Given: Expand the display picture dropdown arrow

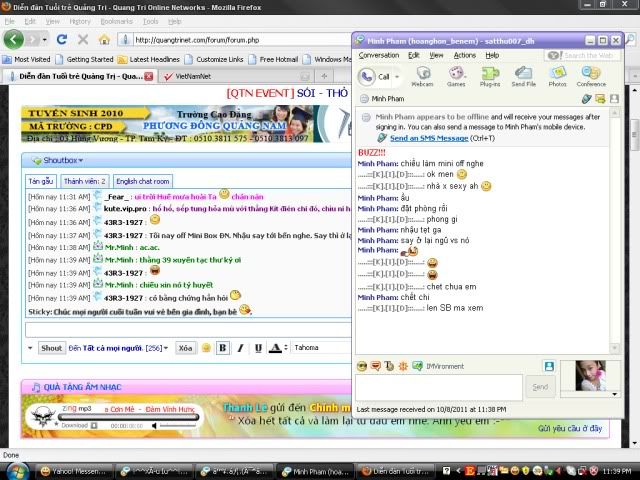Looking at the screenshot, I should 614,394.
